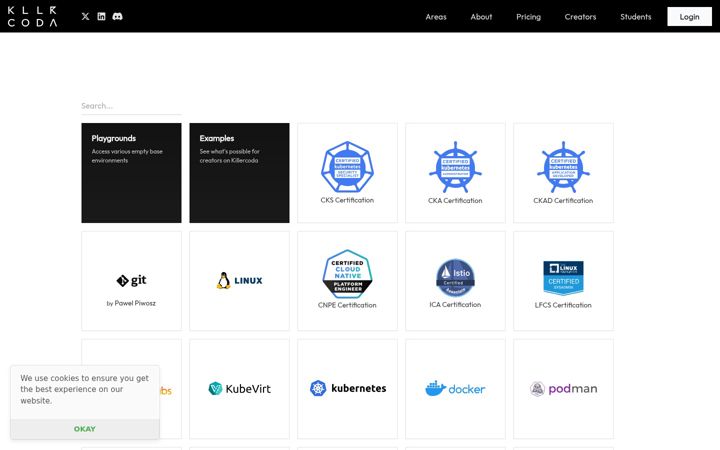Open the Examples card
This screenshot has width=720, height=450.
[x=239, y=173]
